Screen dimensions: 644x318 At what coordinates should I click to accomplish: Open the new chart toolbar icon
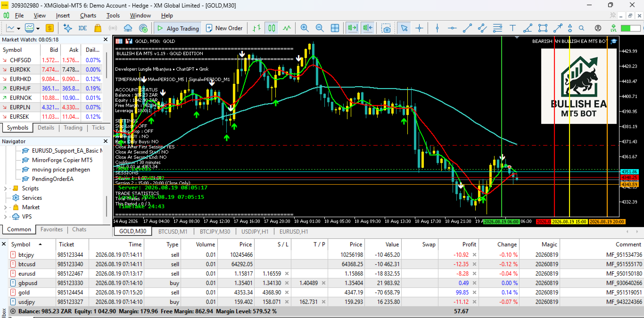point(10,28)
